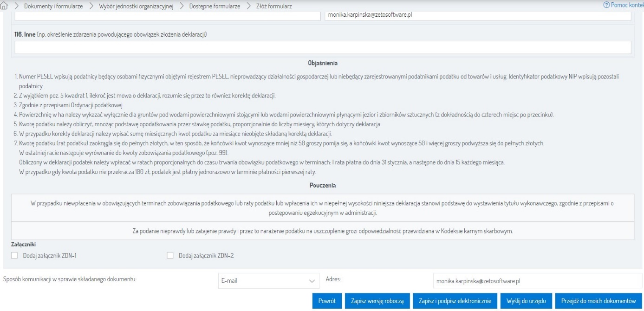
Task: Click the top email field with monika.karpinska address
Action: (477, 15)
